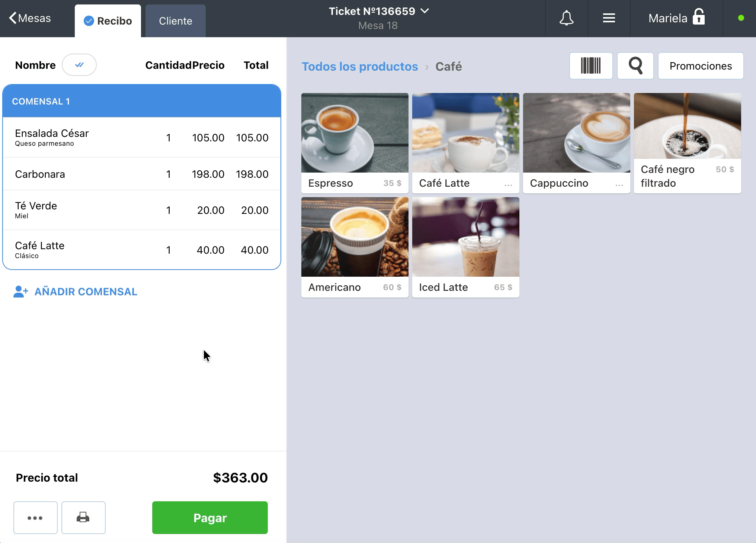Click the Total column header
756x543 pixels.
256,65
